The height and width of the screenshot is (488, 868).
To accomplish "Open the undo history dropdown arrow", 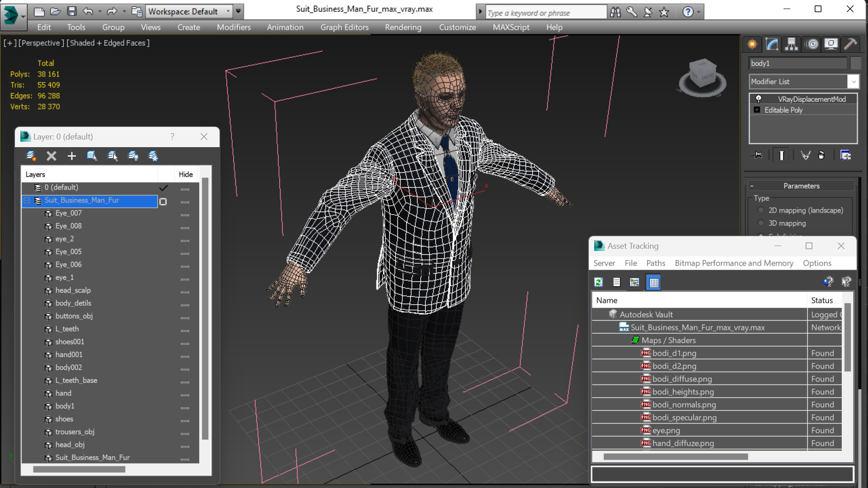I will [x=99, y=11].
